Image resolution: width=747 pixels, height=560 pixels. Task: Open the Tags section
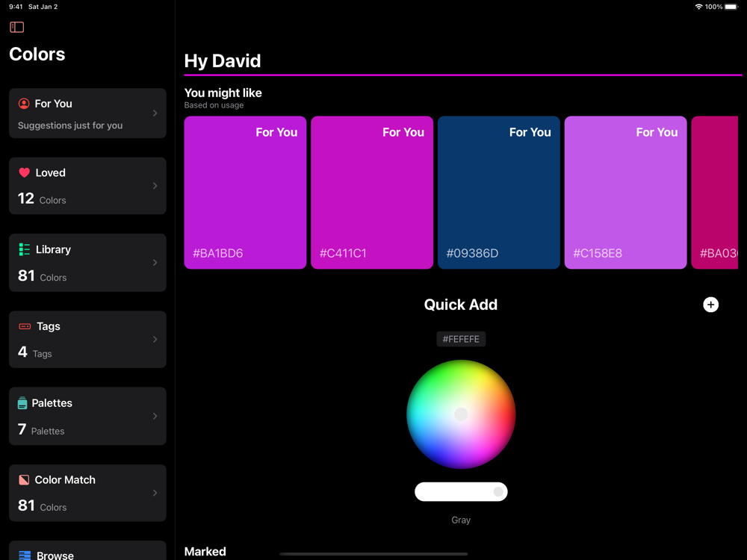87,339
